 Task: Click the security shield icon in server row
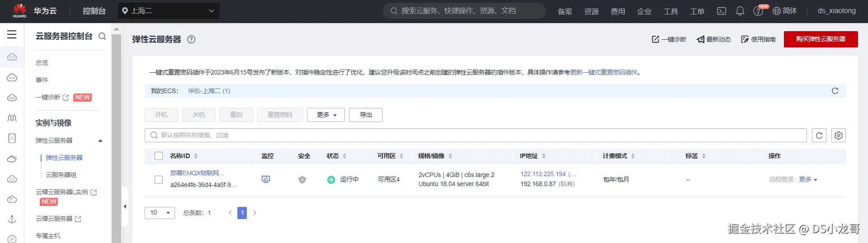(x=302, y=180)
